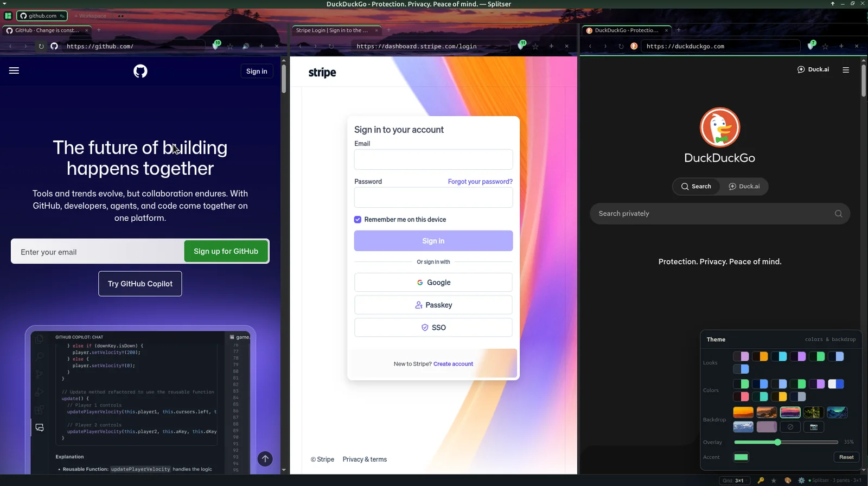
Task: Add new split with plus in DuckDuckGo toolbar
Action: 841,46
